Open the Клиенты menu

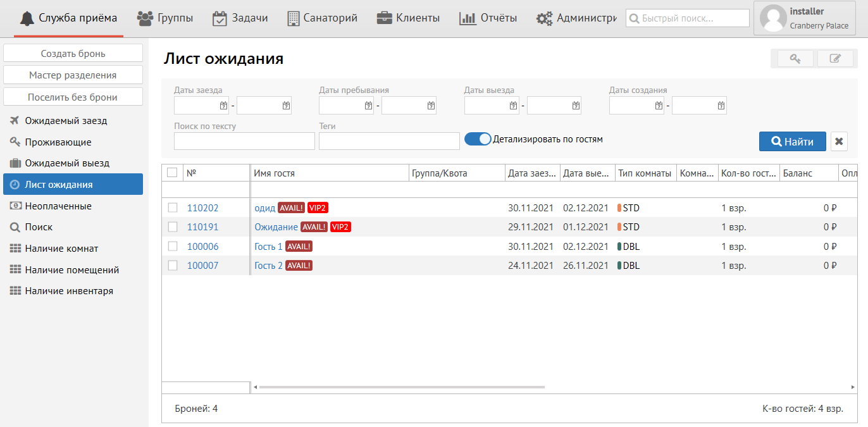pyautogui.click(x=408, y=18)
